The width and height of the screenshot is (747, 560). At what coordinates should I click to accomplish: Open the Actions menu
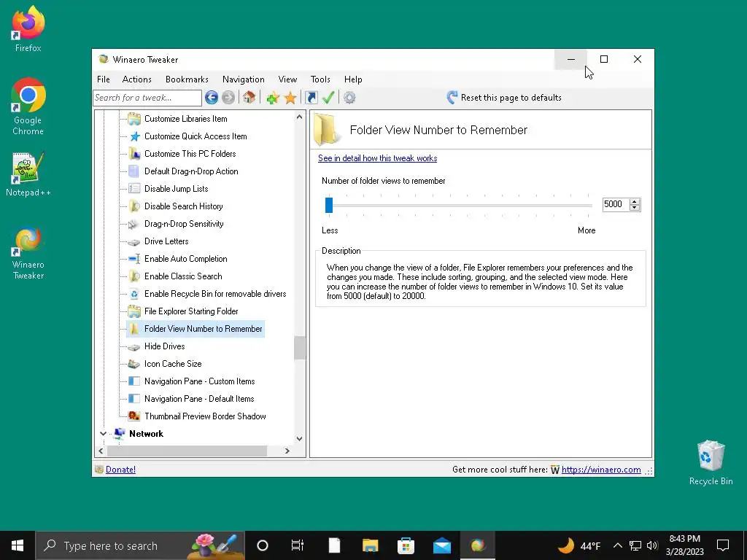coord(136,79)
